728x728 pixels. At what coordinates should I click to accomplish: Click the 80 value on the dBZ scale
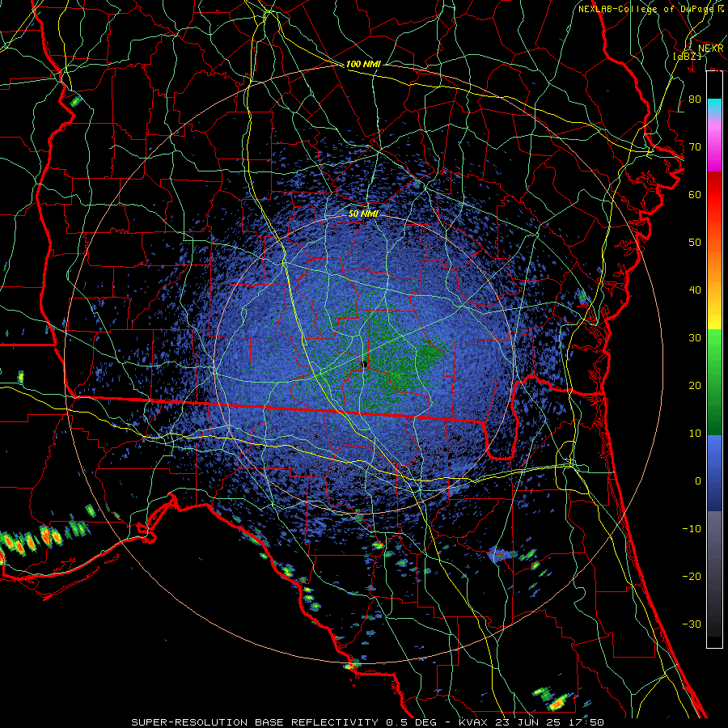[x=695, y=99]
